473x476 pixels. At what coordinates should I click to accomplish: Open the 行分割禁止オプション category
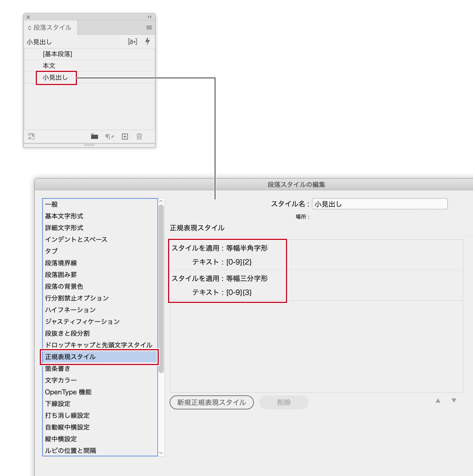click(x=100, y=298)
